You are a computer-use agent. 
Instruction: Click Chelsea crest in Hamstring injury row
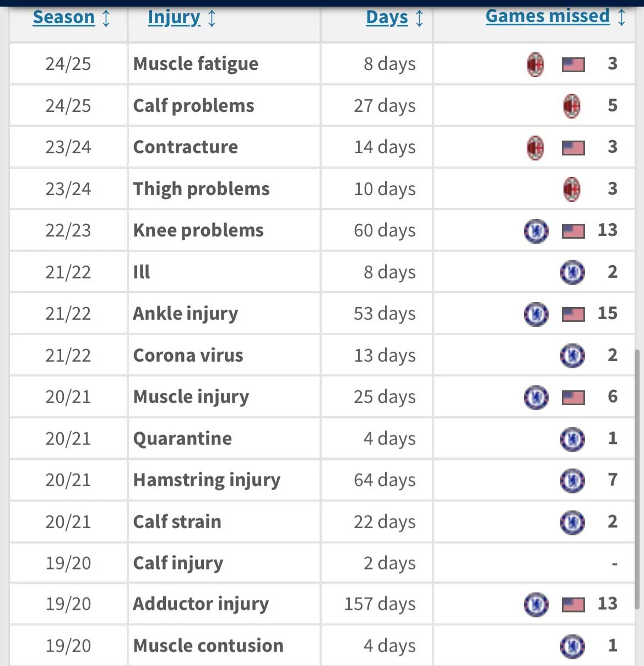(x=572, y=481)
